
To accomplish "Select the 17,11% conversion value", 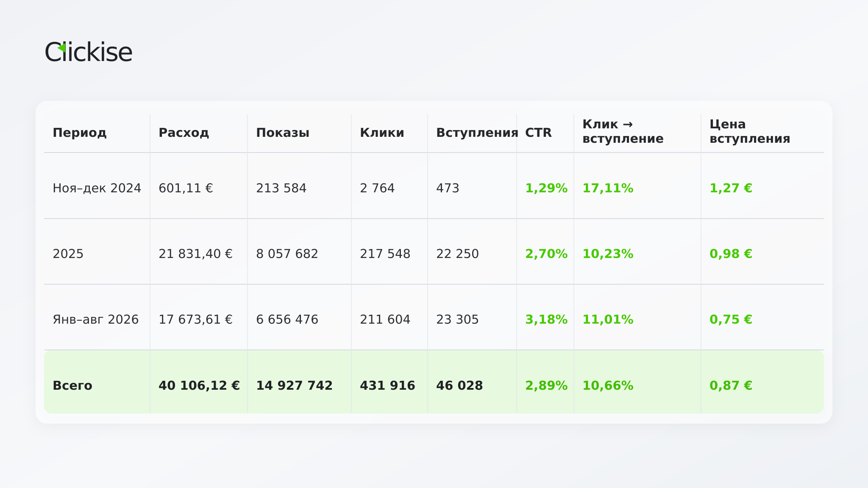I will coord(608,188).
